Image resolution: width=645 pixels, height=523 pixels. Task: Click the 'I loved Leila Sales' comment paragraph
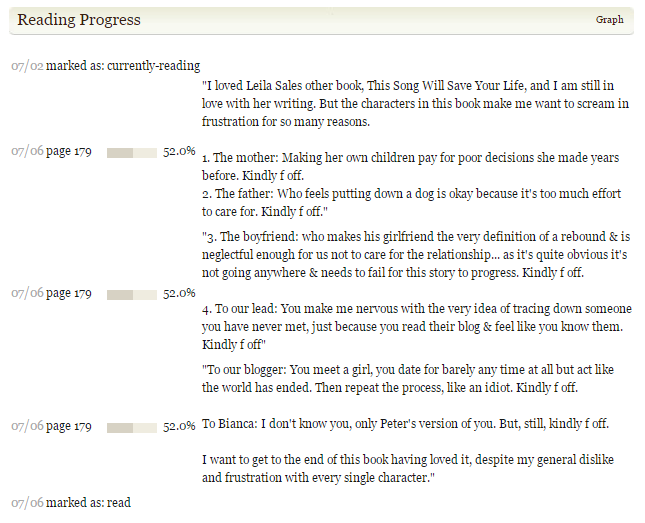pyautogui.click(x=415, y=104)
